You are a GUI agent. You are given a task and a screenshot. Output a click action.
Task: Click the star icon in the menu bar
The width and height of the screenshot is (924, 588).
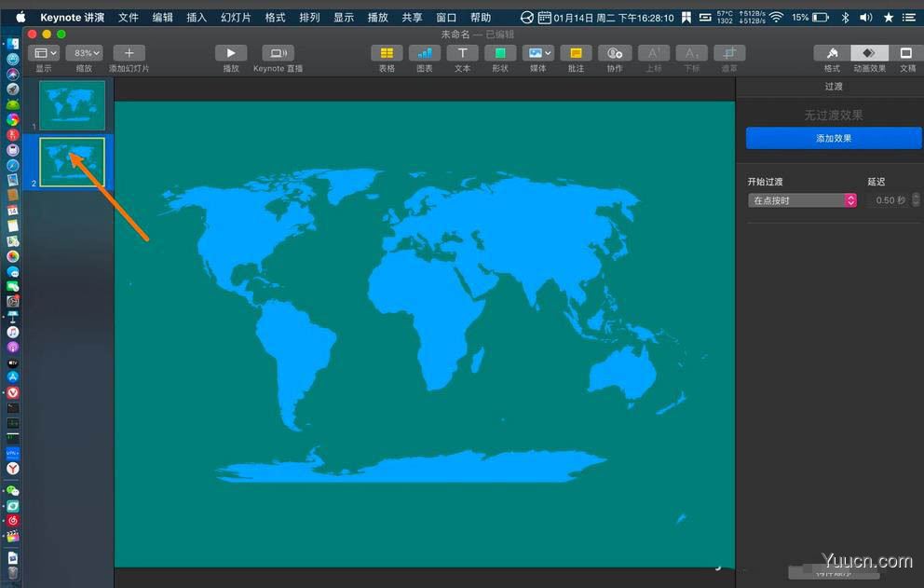(888, 17)
